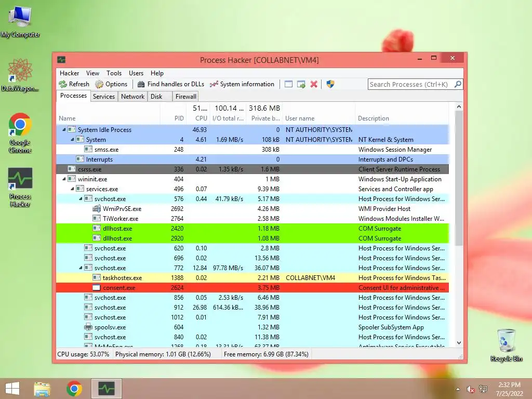532x399 pixels.
Task: Click the WmiPrvSE.exe process icon
Action: (x=97, y=208)
